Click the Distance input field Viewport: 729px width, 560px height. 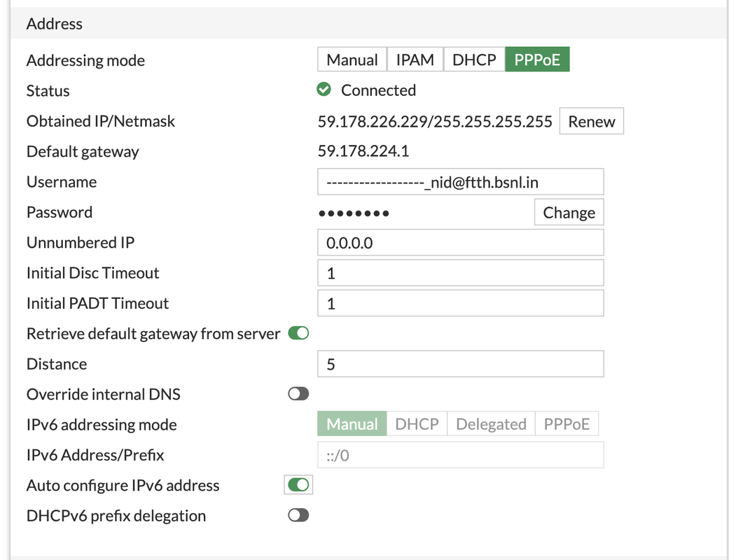pos(460,364)
